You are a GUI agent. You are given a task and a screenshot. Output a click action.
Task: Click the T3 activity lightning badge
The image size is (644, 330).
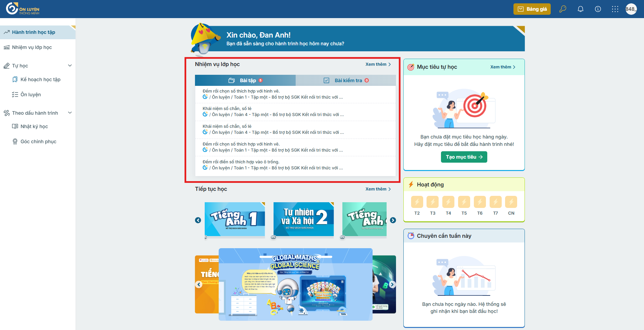433,202
